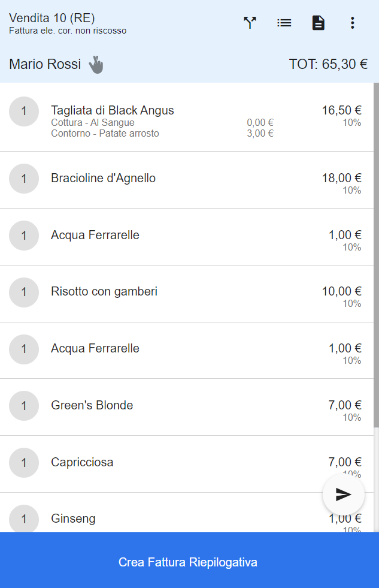This screenshot has width=379, height=588.
Task: Click the Contorno - Patate arrosto modifier
Action: pos(105,134)
